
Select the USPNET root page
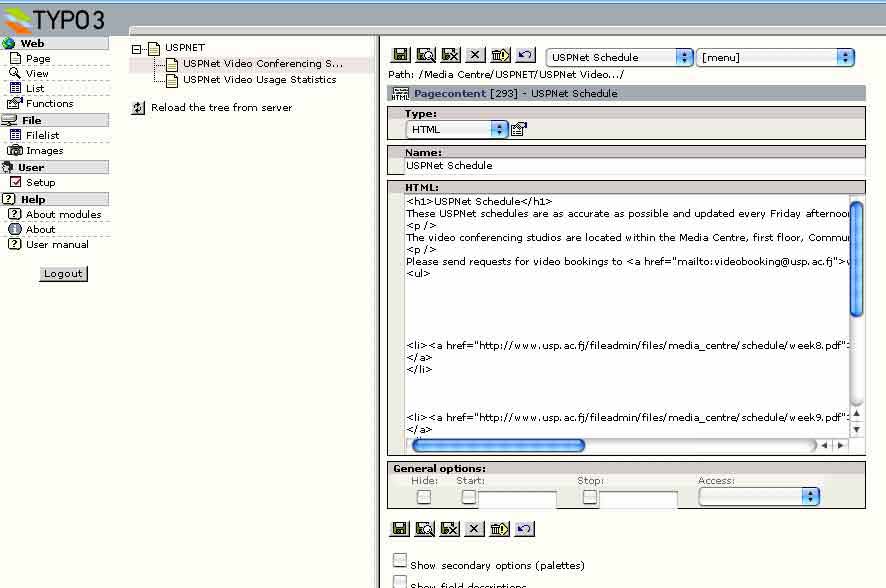click(185, 47)
